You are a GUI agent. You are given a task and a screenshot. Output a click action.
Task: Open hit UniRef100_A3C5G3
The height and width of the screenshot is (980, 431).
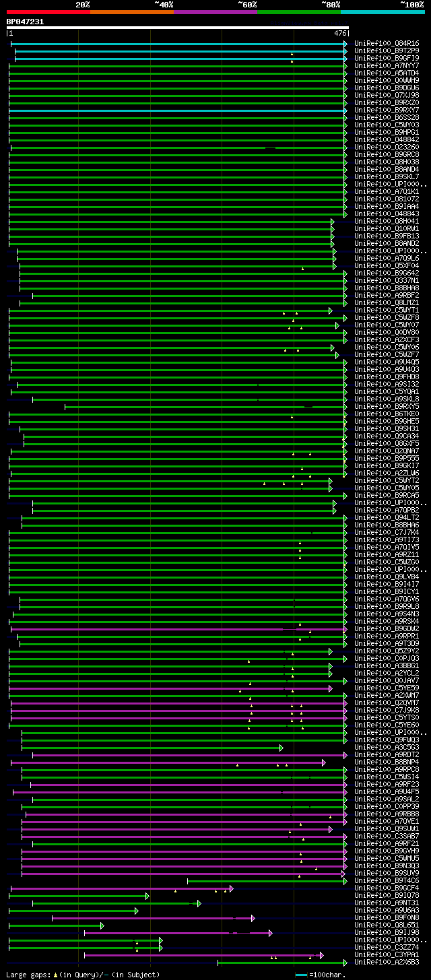pos(387,747)
